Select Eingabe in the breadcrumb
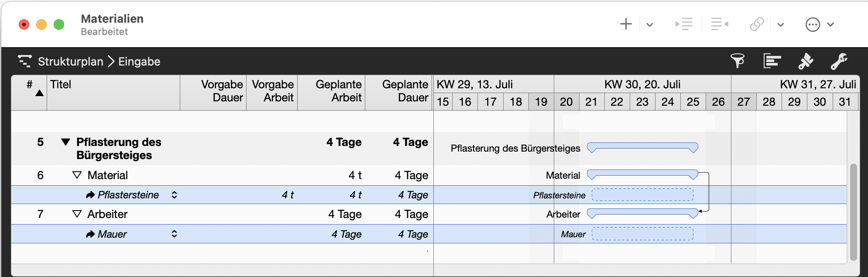 [x=139, y=62]
